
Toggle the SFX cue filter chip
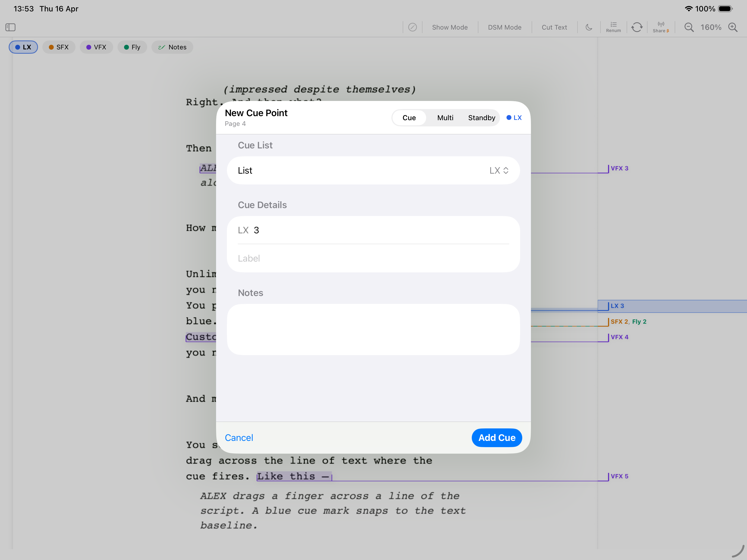click(59, 47)
